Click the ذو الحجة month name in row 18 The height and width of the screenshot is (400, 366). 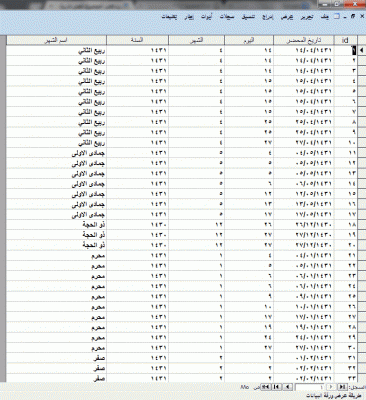tap(94, 225)
